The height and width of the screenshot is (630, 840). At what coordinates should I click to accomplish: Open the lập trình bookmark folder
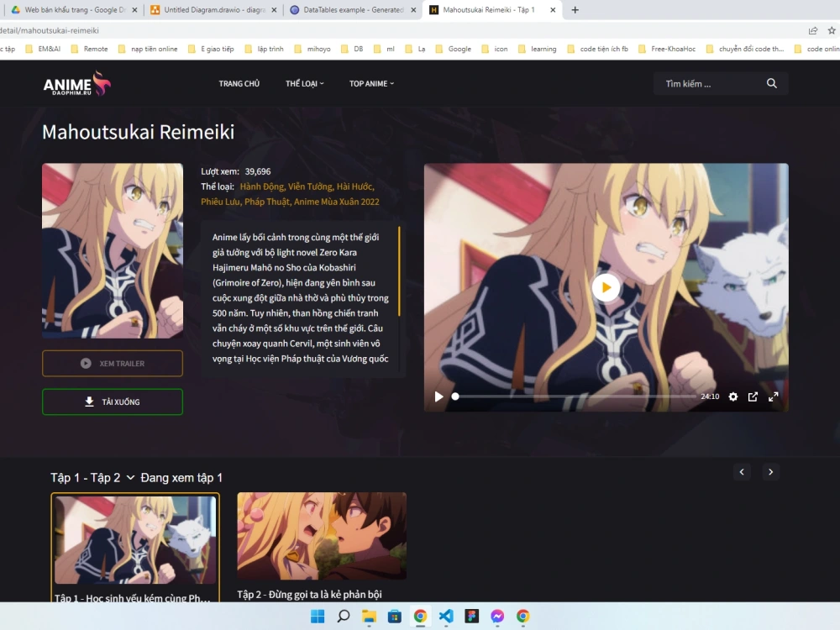click(264, 49)
